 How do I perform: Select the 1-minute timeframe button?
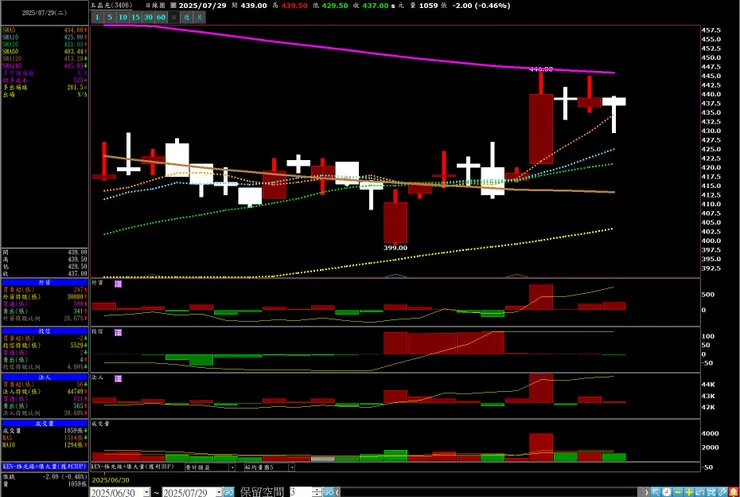[97, 17]
